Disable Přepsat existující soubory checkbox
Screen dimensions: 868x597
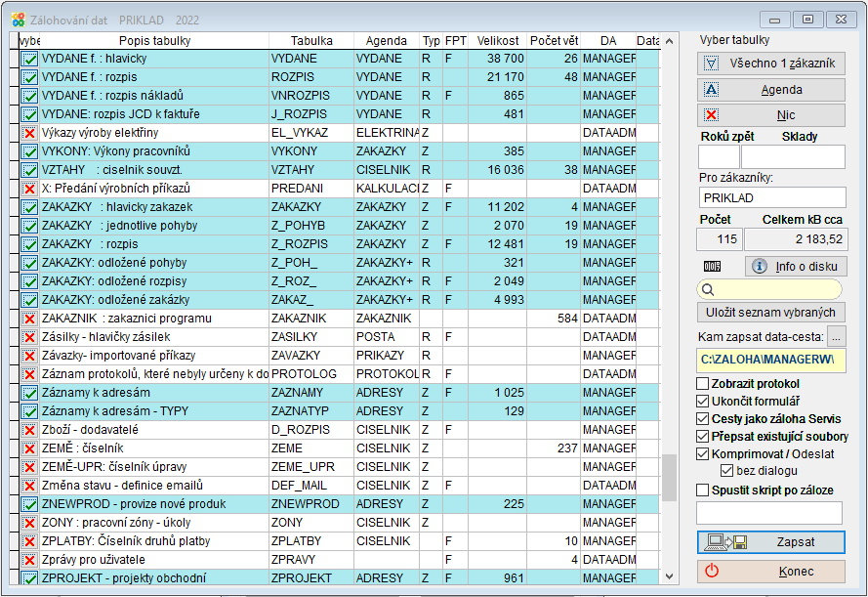(702, 437)
